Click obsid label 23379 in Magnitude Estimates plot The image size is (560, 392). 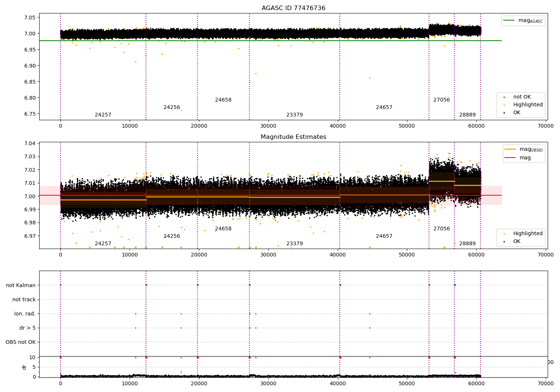(x=295, y=244)
